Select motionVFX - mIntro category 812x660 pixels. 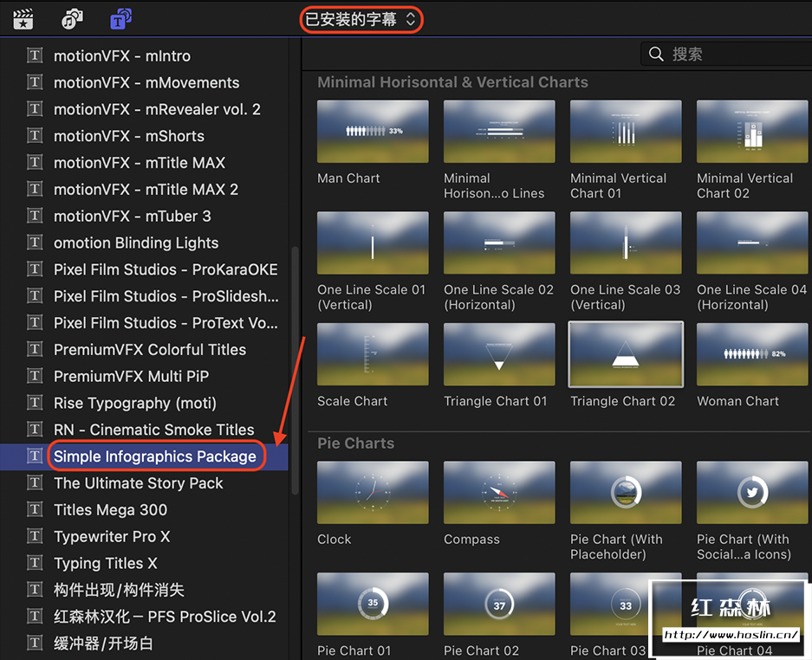144,56
